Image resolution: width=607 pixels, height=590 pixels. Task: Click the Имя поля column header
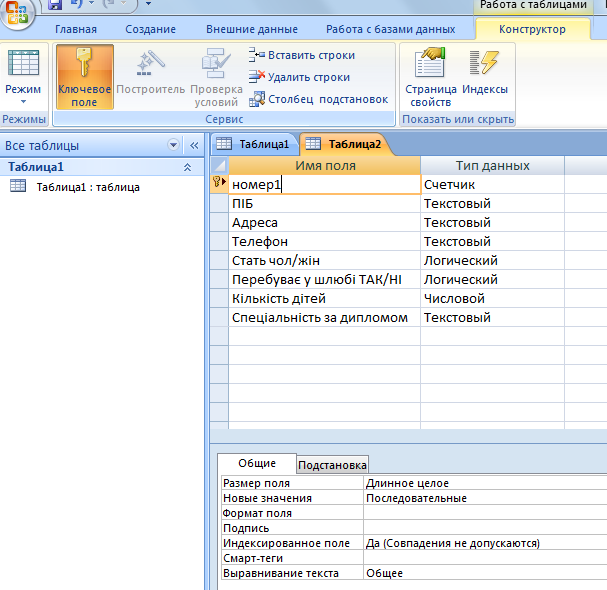tap(325, 165)
